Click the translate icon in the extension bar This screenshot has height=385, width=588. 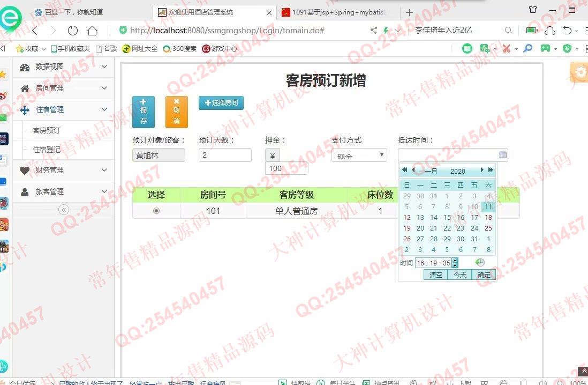coord(485,48)
